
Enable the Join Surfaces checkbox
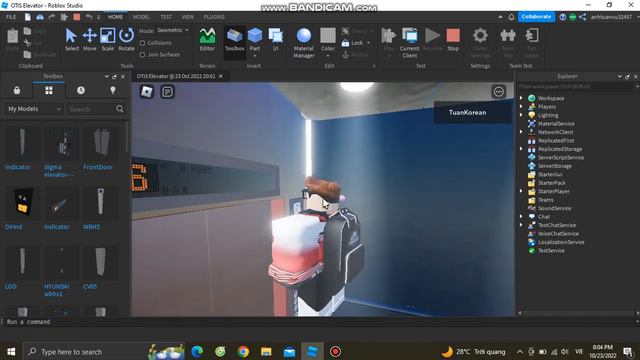[142, 54]
